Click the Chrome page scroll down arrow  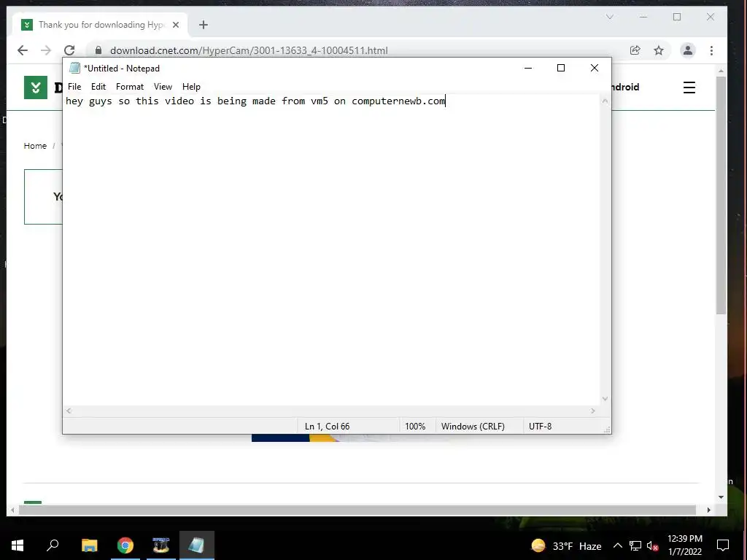click(x=721, y=497)
